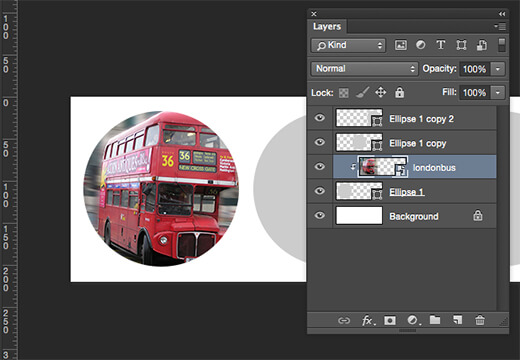Lock transparent pixels icon
This screenshot has width=520, height=360.
click(x=344, y=93)
